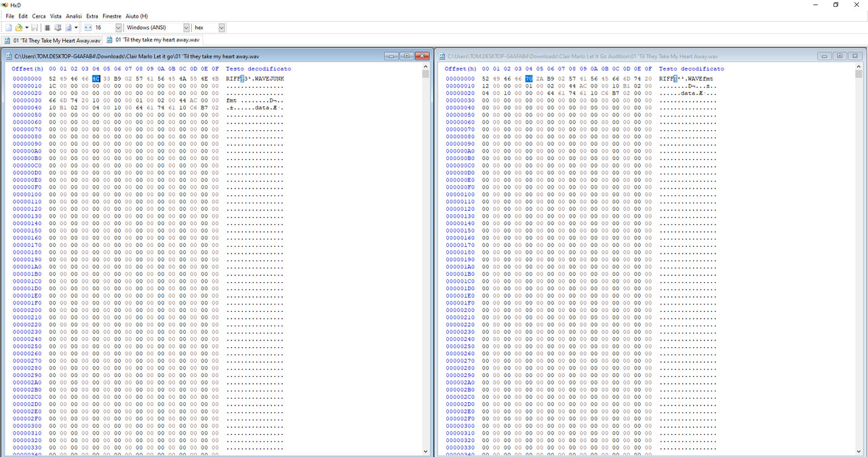
Task: Click the bytes-per-row width icon
Action: tap(87, 28)
